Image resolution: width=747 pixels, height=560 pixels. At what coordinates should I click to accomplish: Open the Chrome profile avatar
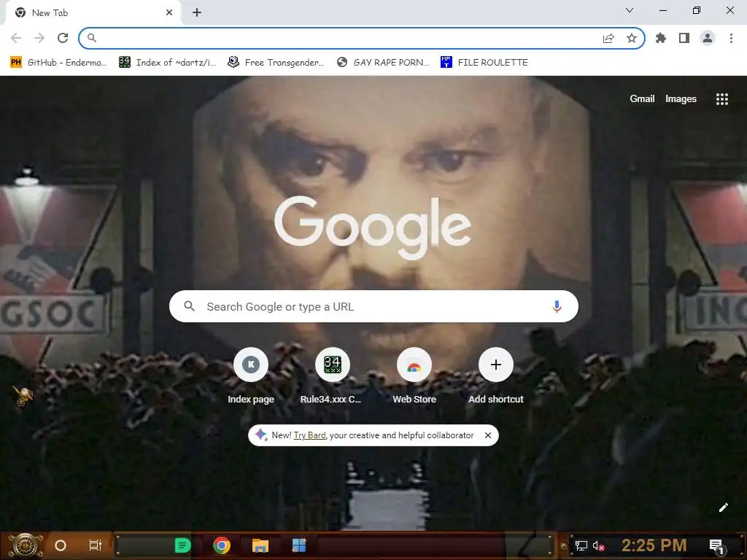point(708,38)
